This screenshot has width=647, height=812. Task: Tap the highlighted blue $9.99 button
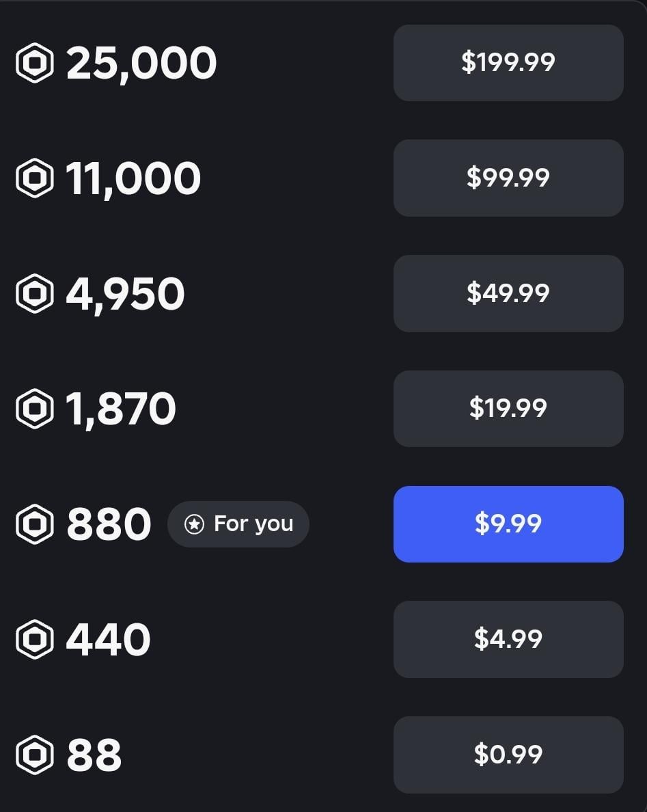(508, 524)
